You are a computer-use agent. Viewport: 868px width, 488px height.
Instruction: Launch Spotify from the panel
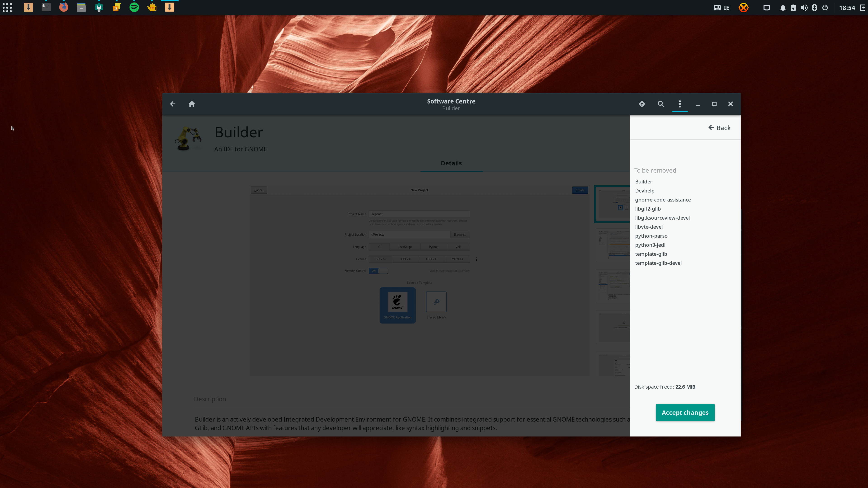tap(134, 7)
